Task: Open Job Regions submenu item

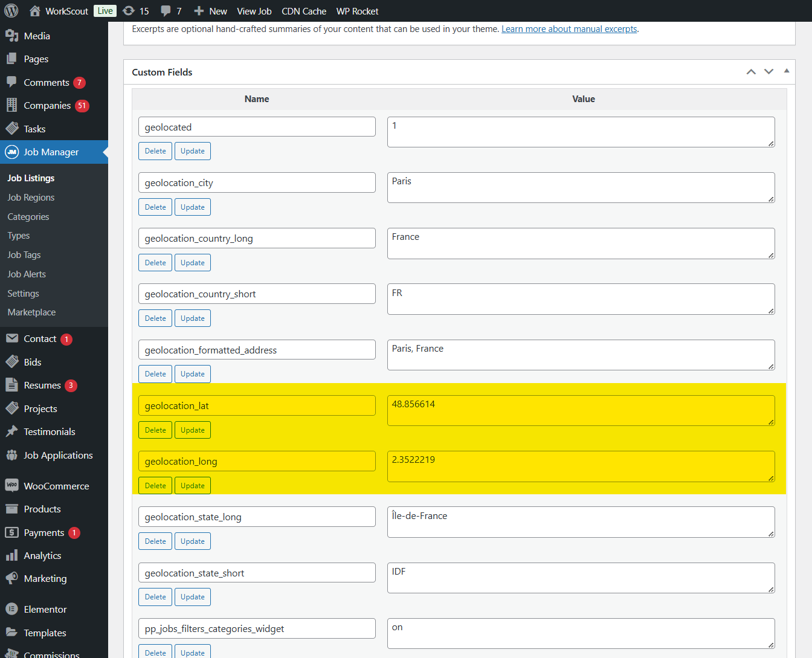Action: (x=31, y=198)
